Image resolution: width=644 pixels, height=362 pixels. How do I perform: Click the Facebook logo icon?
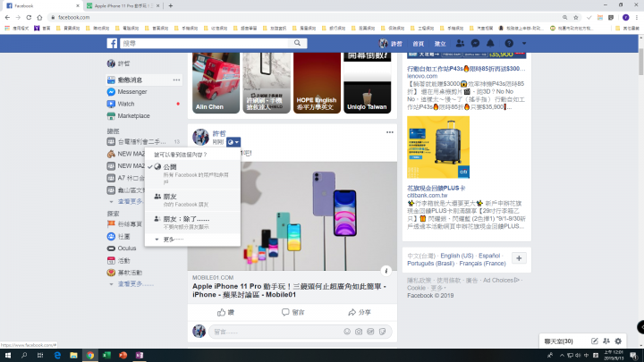[x=112, y=43]
